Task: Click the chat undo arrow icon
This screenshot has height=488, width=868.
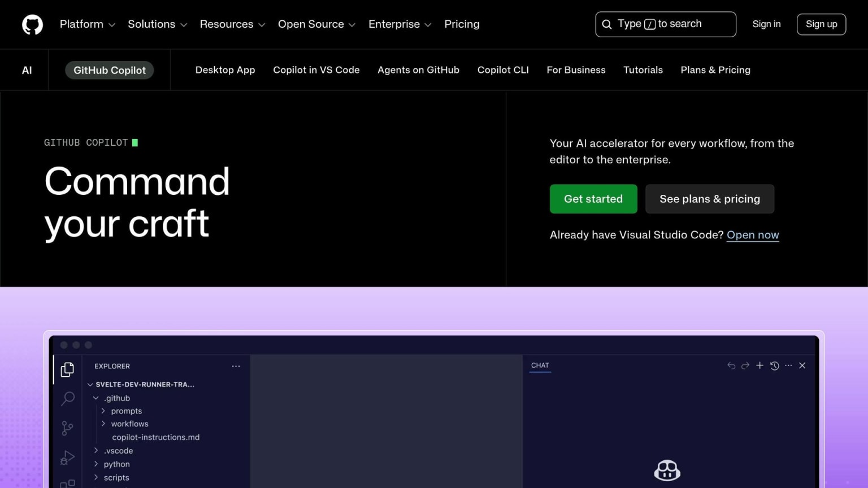Action: (731, 365)
